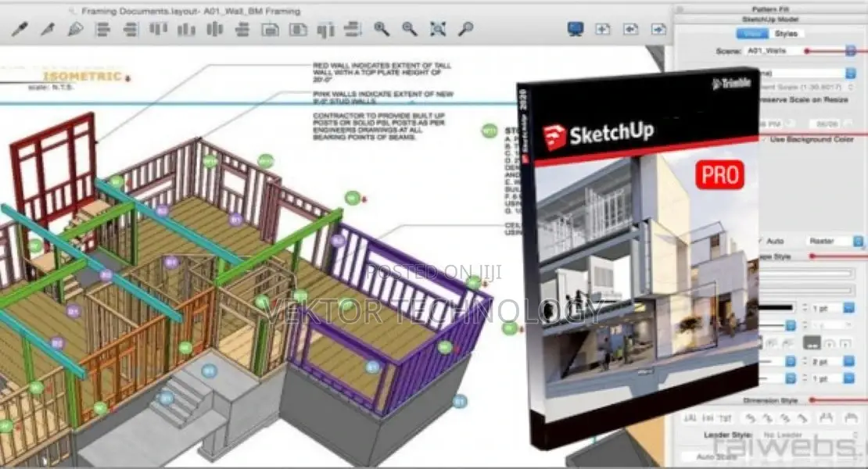The image size is (868, 469).
Task: Select the first dimension text-position icon
Action: [690, 419]
